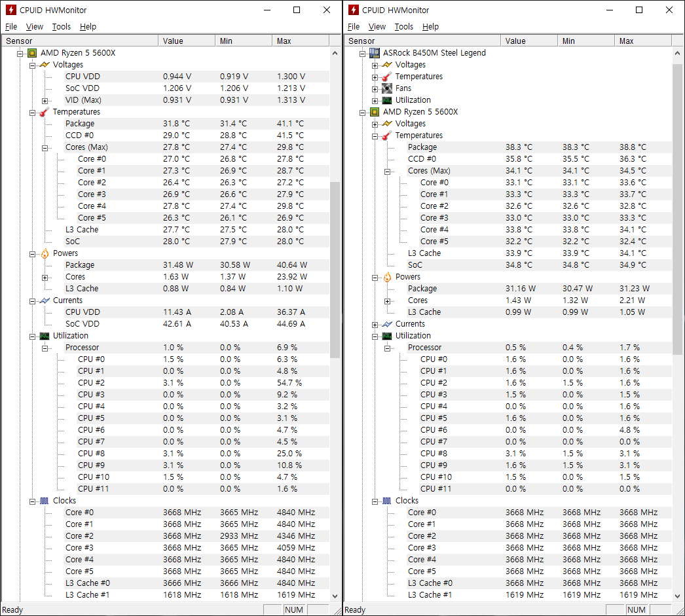Click left window vertical scrollbar thumb
685x616 pixels.
pyautogui.click(x=335, y=270)
